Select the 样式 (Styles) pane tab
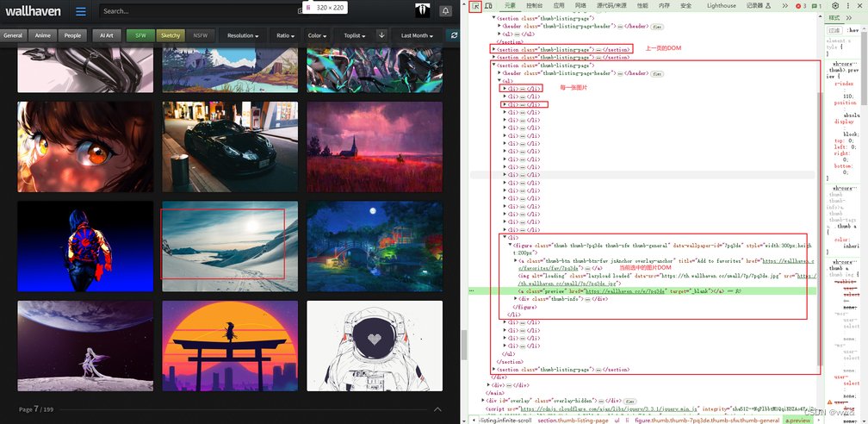This screenshot has height=424, width=868. [834, 18]
